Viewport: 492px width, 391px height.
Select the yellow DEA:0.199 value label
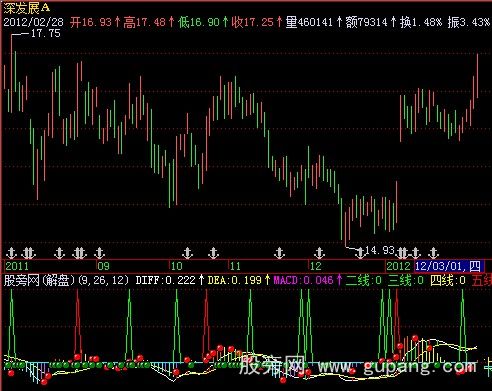tap(235, 280)
